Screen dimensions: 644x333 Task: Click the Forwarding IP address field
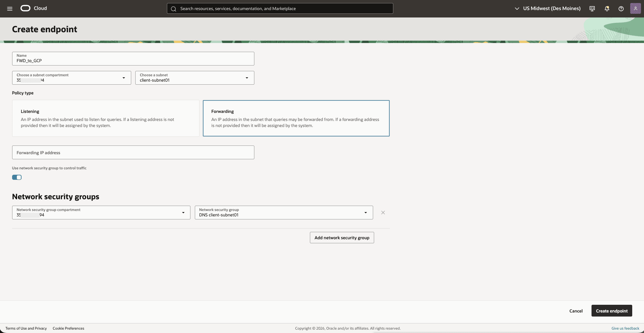133,152
